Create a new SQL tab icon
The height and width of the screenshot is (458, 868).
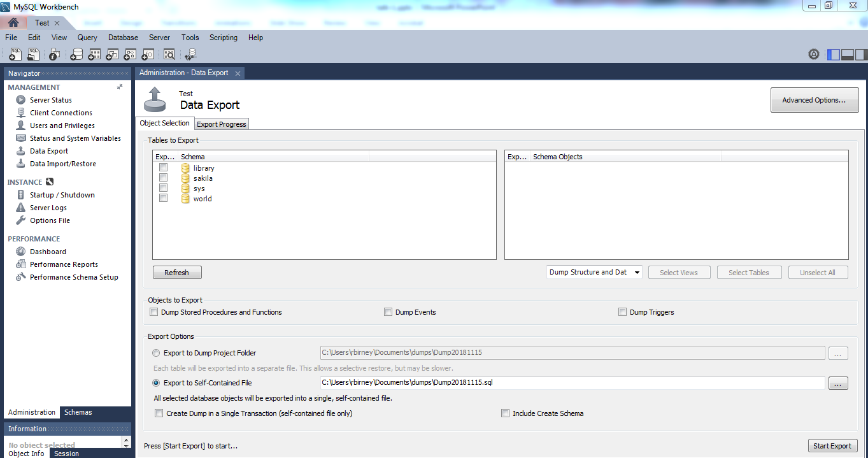[x=15, y=54]
